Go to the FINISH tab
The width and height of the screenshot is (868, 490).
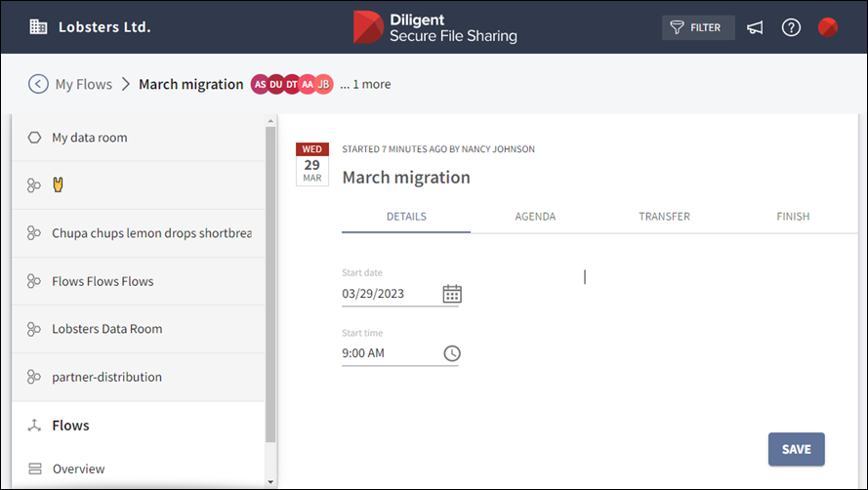click(792, 217)
